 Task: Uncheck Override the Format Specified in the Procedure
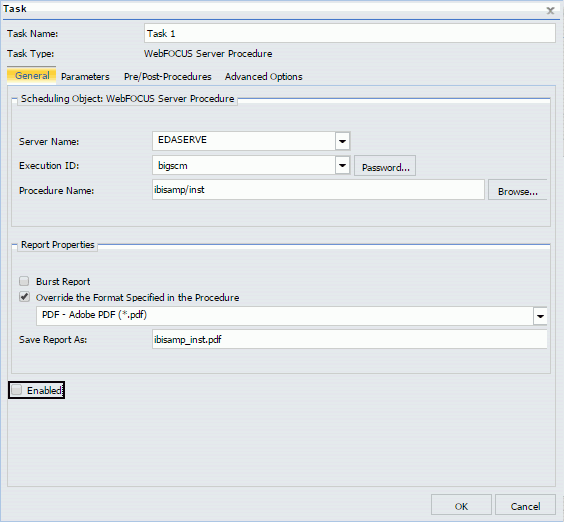click(24, 297)
